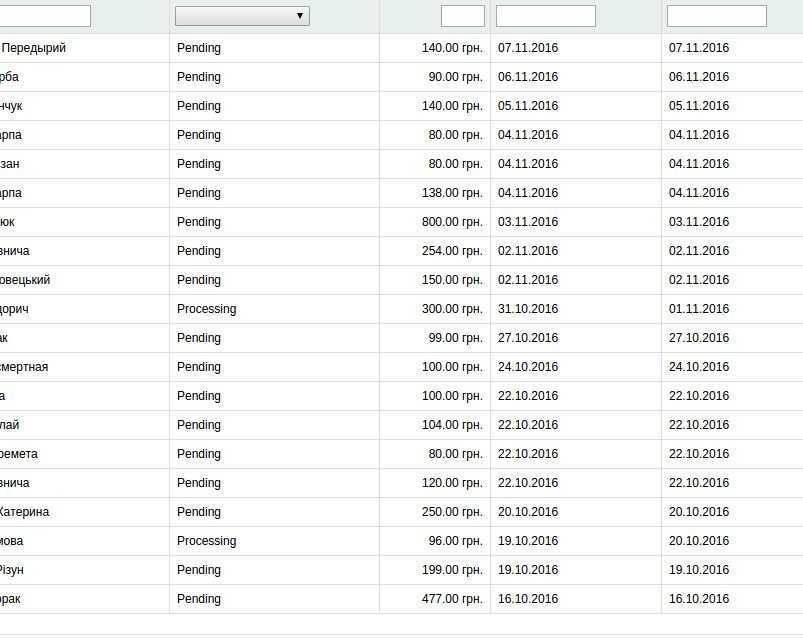Click Processing status in 96.00 грн. row
Screen dimensions: 803x638
tap(206, 541)
